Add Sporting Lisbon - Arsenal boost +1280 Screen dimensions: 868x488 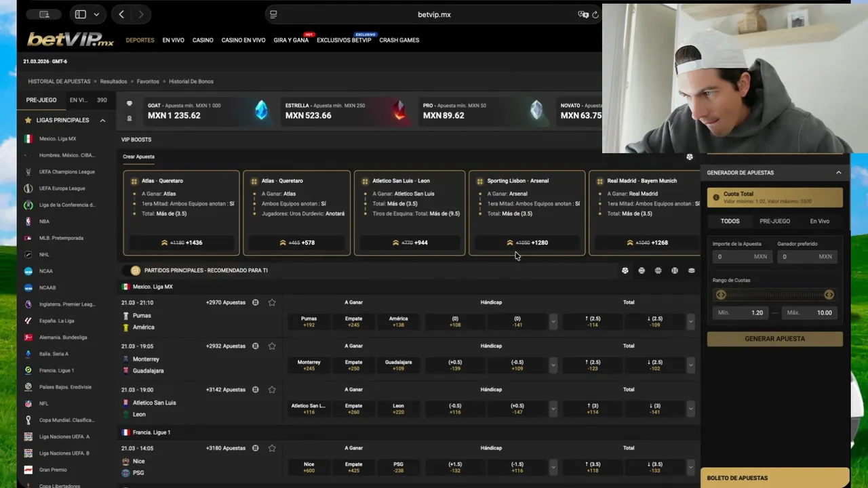tap(527, 243)
